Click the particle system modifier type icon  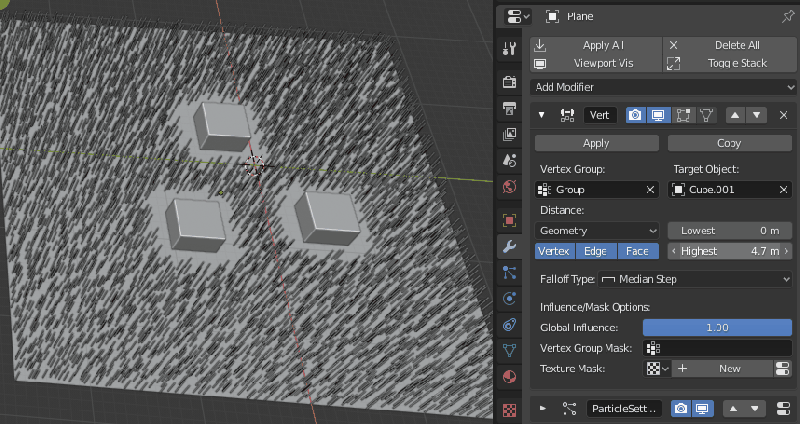pyautogui.click(x=569, y=409)
